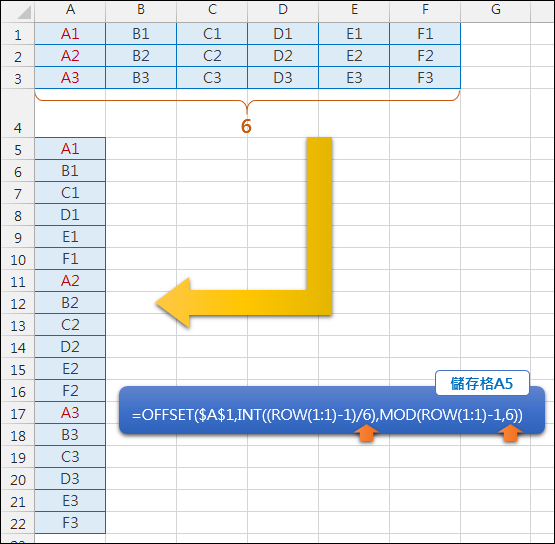
Task: Select row header 4
Action: pyautogui.click(x=18, y=113)
